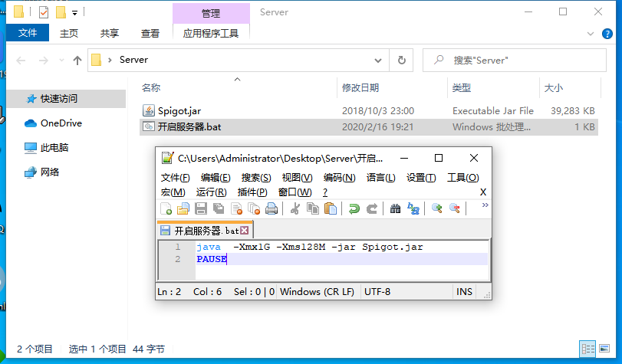Click the 文件 tab in Explorer ribbon

click(x=28, y=32)
